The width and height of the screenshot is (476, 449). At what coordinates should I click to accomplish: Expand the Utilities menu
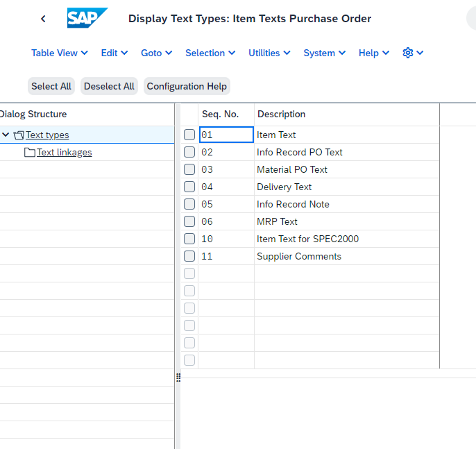pos(269,53)
